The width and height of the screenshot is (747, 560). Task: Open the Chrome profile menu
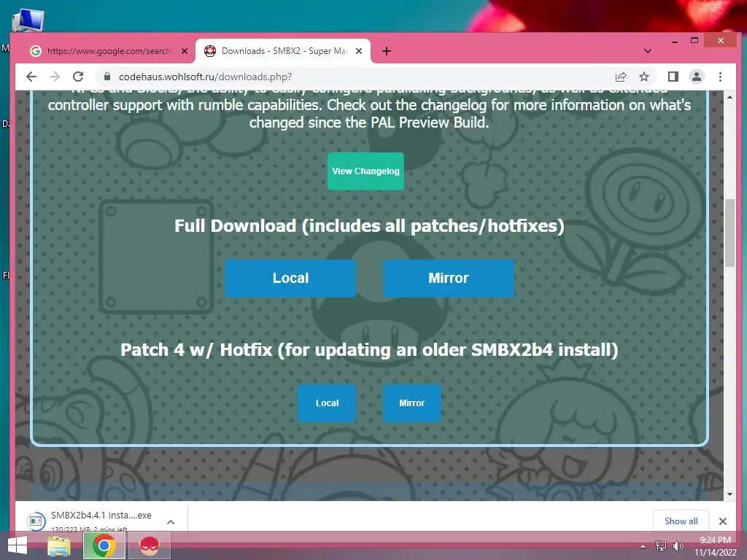click(697, 77)
